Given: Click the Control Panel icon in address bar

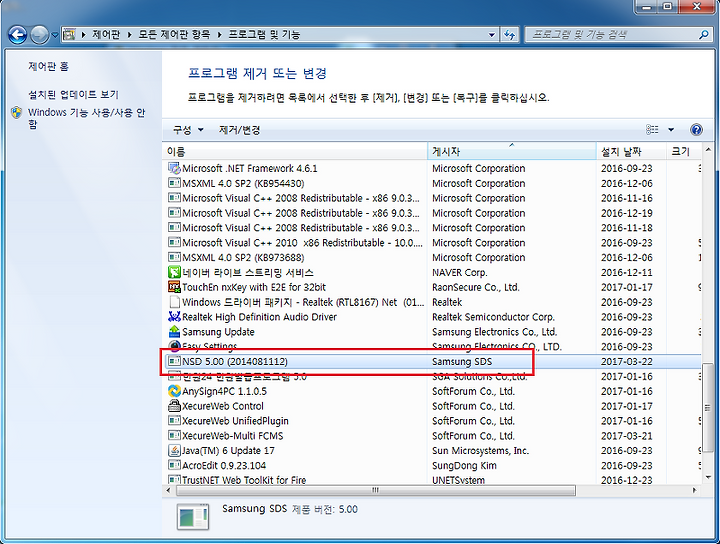Looking at the screenshot, I should tap(69, 34).
